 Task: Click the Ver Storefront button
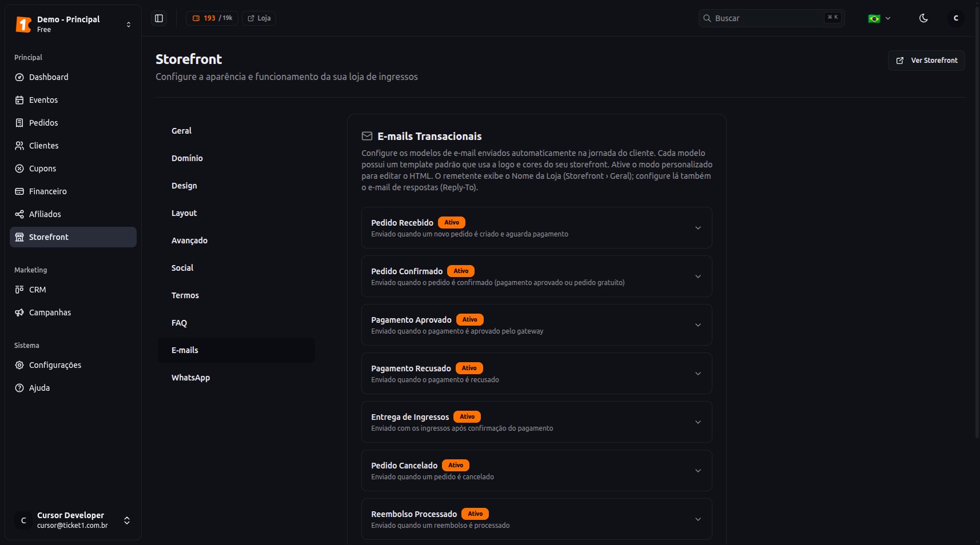[926, 61]
